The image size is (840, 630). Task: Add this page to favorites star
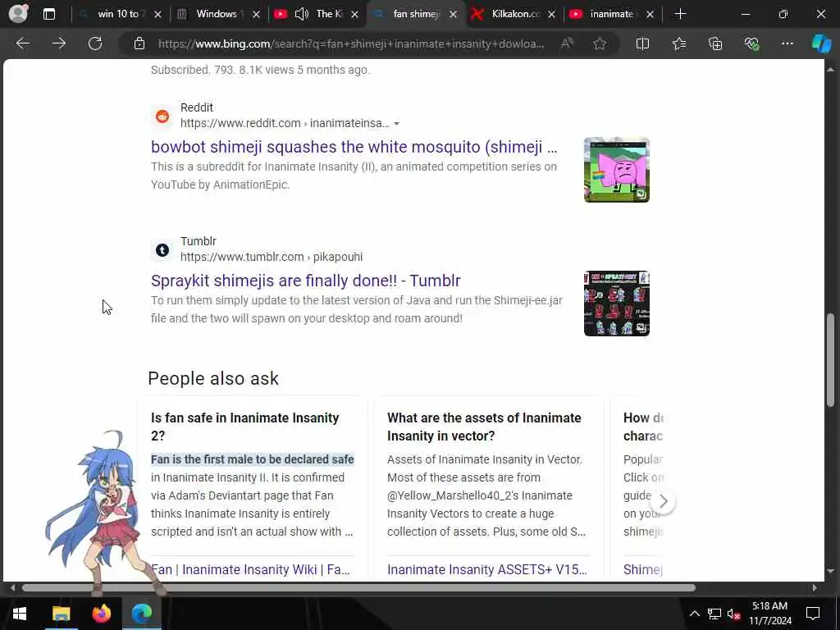pos(600,43)
